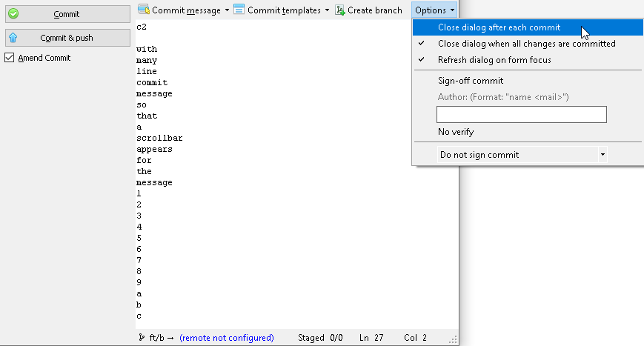Click the word scrollbar in commit message

(x=159, y=138)
